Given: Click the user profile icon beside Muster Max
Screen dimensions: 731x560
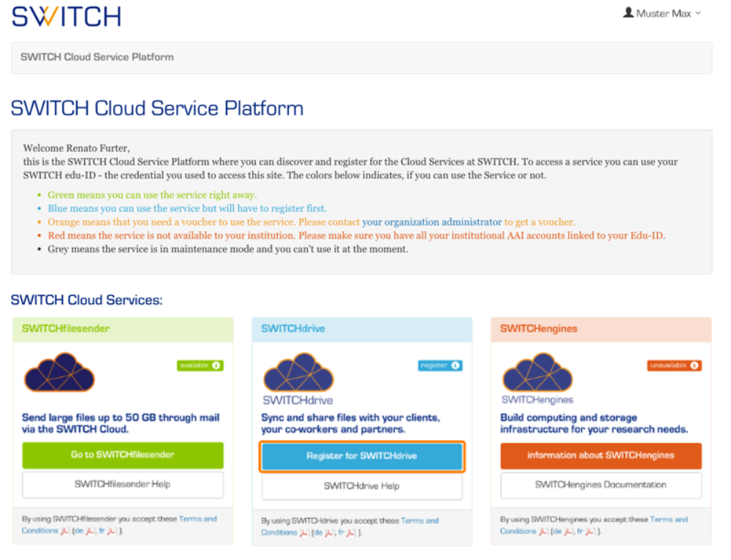Looking at the screenshot, I should click(628, 12).
